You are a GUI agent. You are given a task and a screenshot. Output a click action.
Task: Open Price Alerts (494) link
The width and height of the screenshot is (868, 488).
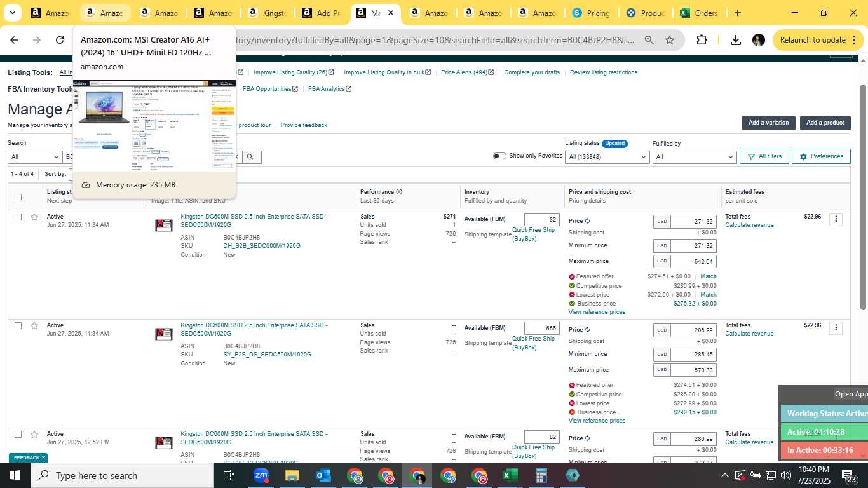(467, 72)
